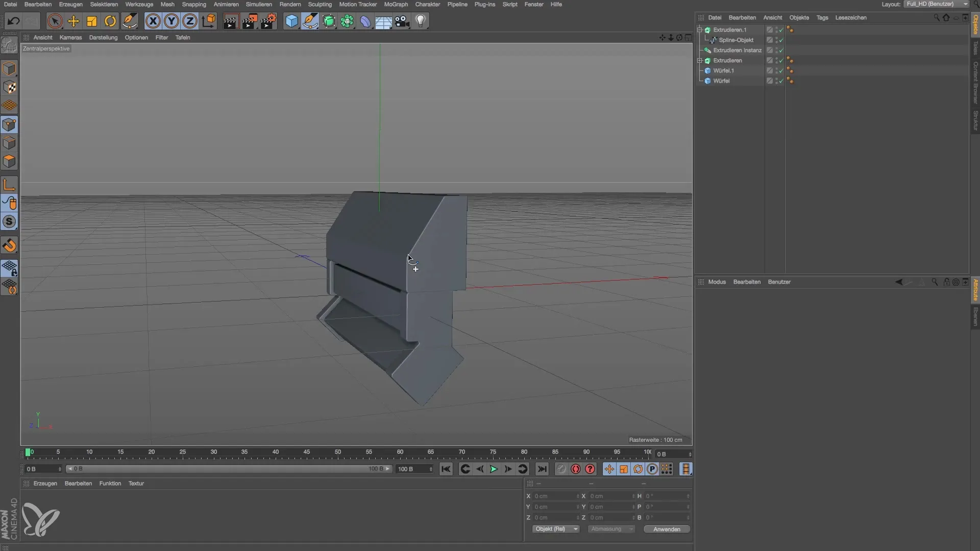Toggle Extrudieren.1 enabled checkmark
The image size is (980, 551).
pyautogui.click(x=781, y=30)
